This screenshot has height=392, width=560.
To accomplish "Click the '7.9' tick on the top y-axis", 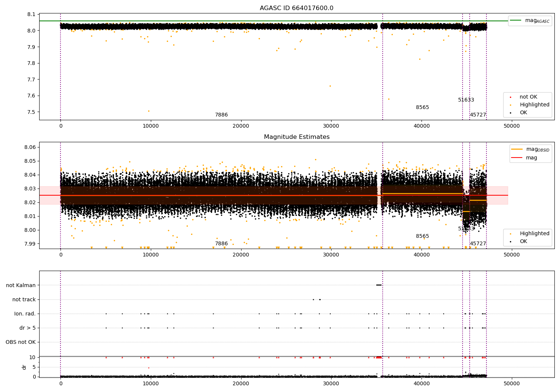I will (x=32, y=47).
